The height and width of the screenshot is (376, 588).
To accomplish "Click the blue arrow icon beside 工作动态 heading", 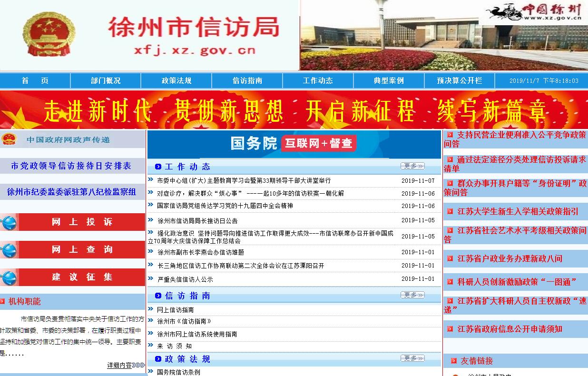I will tap(158, 167).
